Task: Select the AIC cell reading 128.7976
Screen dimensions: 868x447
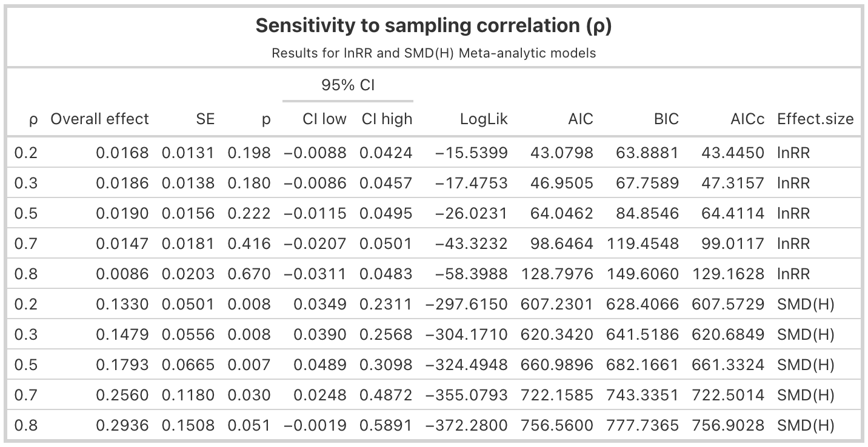Action: click(557, 274)
